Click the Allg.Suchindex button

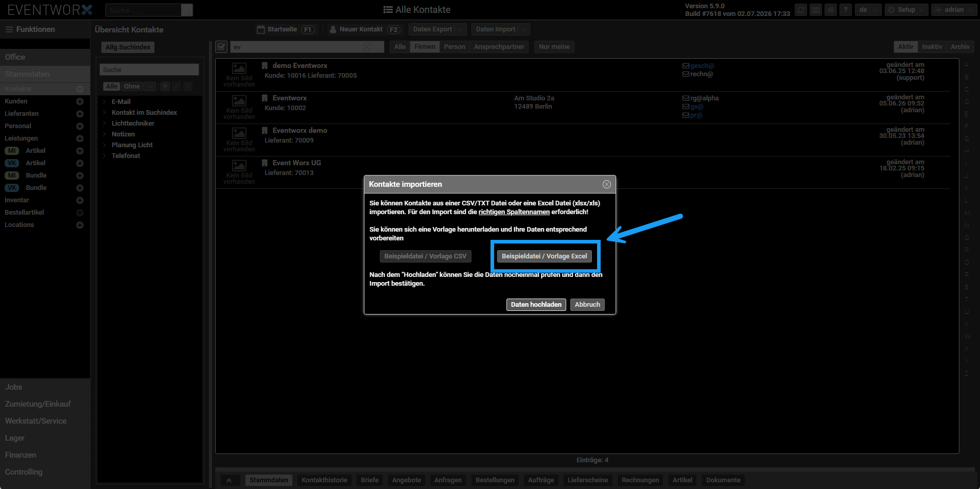128,47
